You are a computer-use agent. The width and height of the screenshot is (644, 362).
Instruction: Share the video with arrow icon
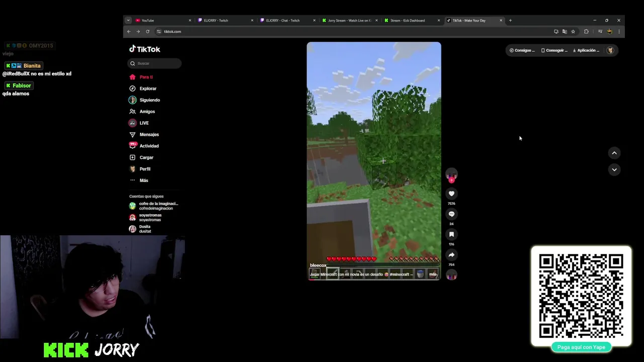click(451, 255)
